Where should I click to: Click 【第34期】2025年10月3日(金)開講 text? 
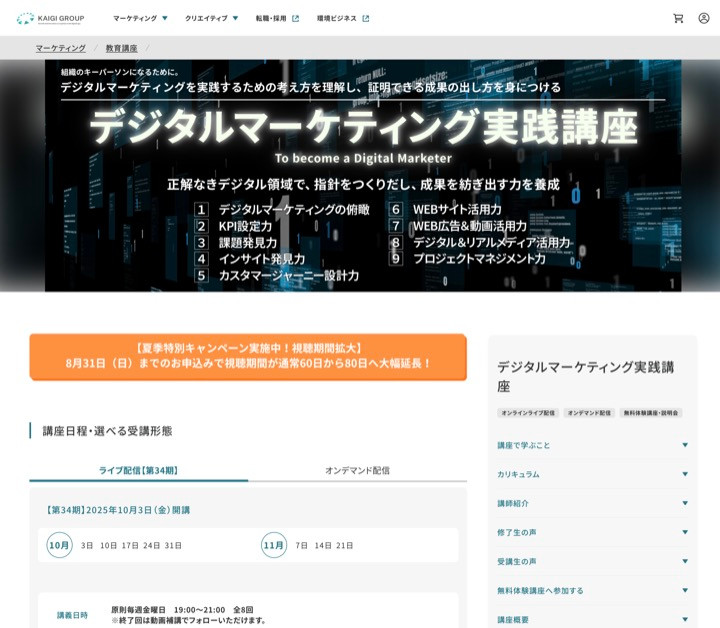(x=117, y=510)
